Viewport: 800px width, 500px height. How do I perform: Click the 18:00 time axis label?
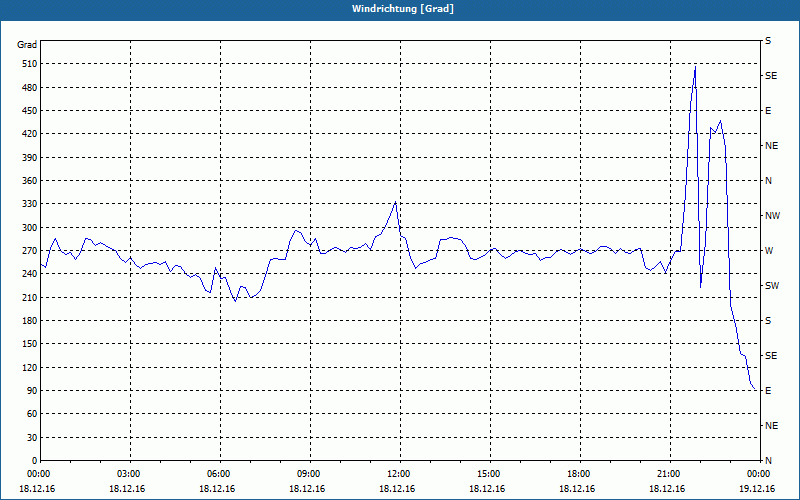click(580, 474)
